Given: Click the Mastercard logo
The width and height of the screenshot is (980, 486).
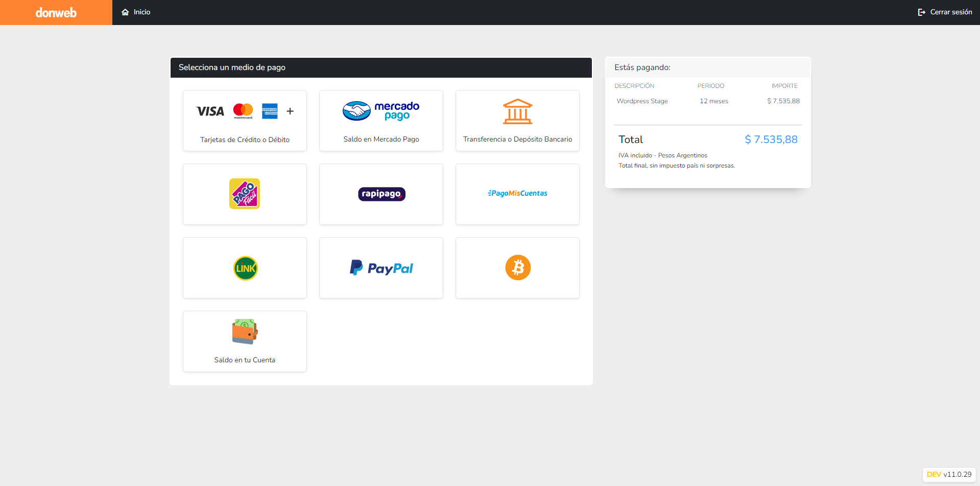Looking at the screenshot, I should pos(243,110).
